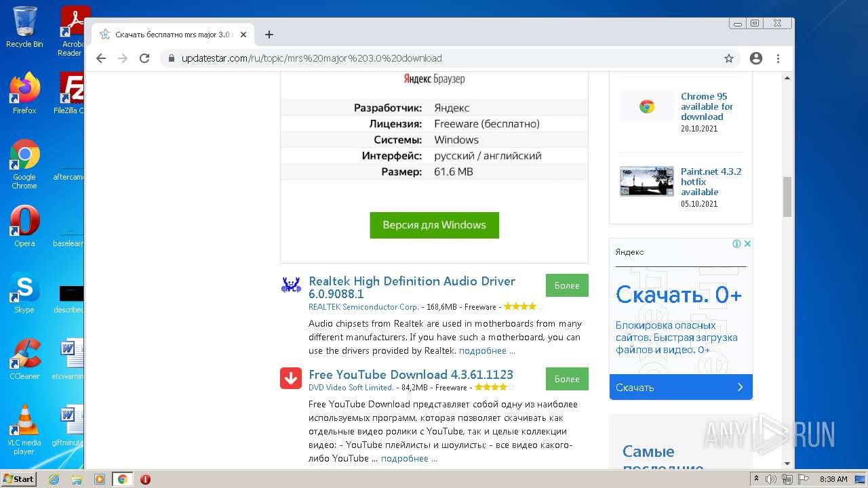Open Free YouTube Download 4.3.61.1123 title link
The height and width of the screenshot is (488, 868).
tap(411, 374)
